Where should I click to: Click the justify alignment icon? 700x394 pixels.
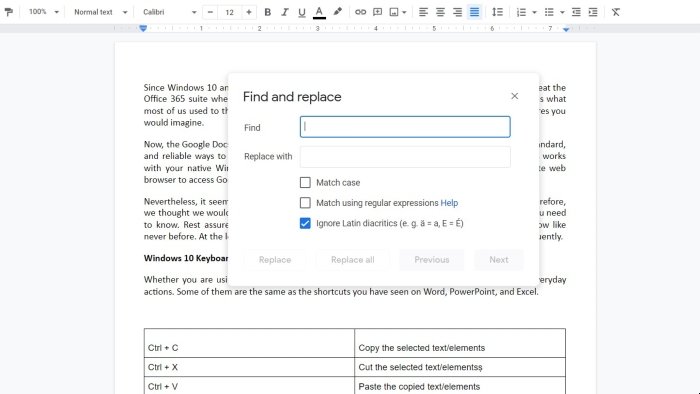point(474,12)
